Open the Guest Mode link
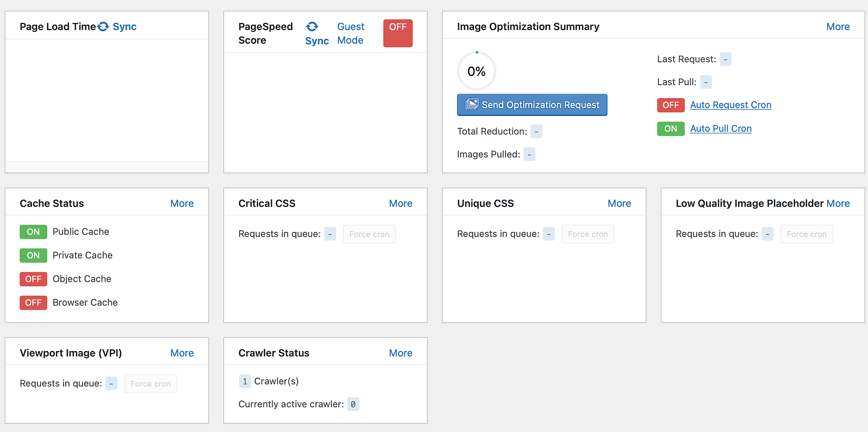Image resolution: width=868 pixels, height=432 pixels. [351, 33]
